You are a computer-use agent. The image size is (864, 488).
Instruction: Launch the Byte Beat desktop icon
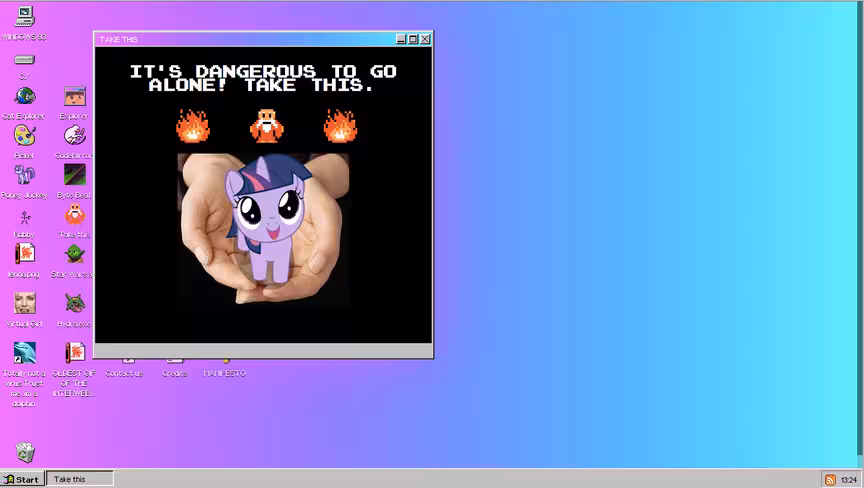[74, 175]
